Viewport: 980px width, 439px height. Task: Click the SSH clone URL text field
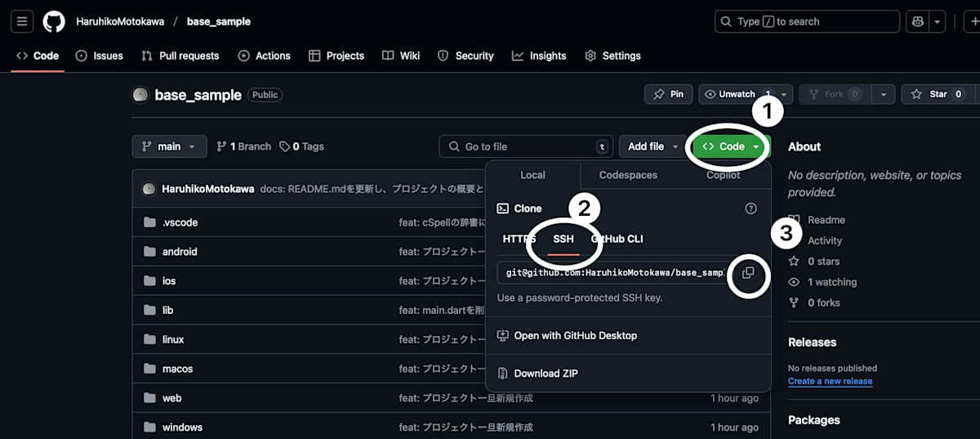click(612, 273)
